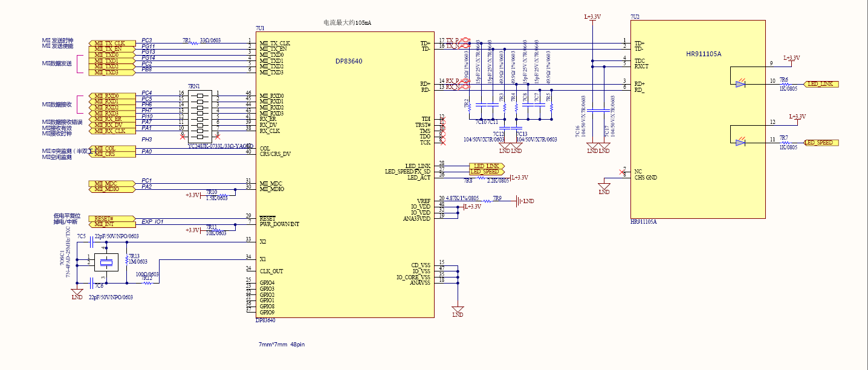868x370 pixels.
Task: Click the HR911105A connector title text
Action: tap(704, 54)
